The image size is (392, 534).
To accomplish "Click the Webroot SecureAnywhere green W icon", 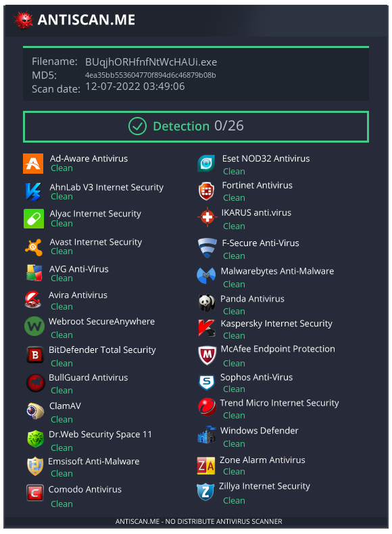I will [34, 326].
